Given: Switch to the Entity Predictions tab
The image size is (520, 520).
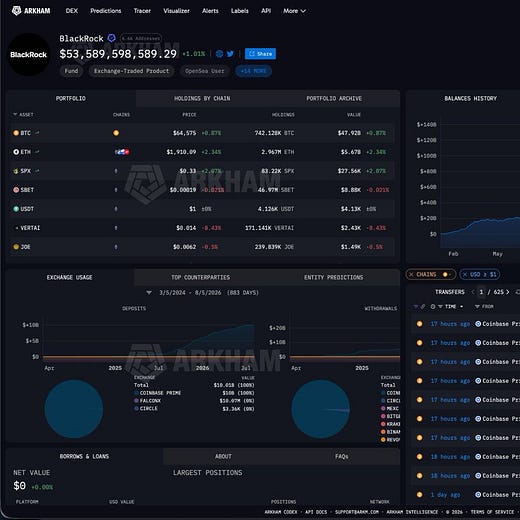Looking at the screenshot, I should click(333, 277).
